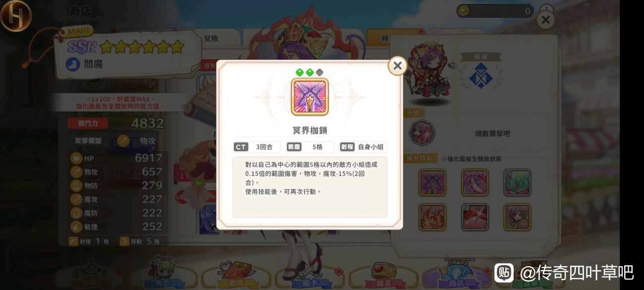Screen dimensions: 644x290
Task: Tap the CT 3回合 cooldown label
Action: (257, 147)
